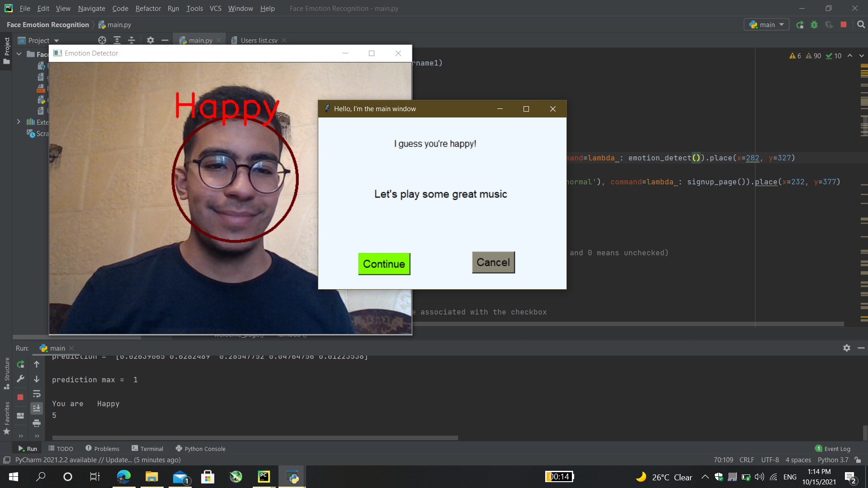Select the Settings gear in the Project panel

click(x=151, y=40)
